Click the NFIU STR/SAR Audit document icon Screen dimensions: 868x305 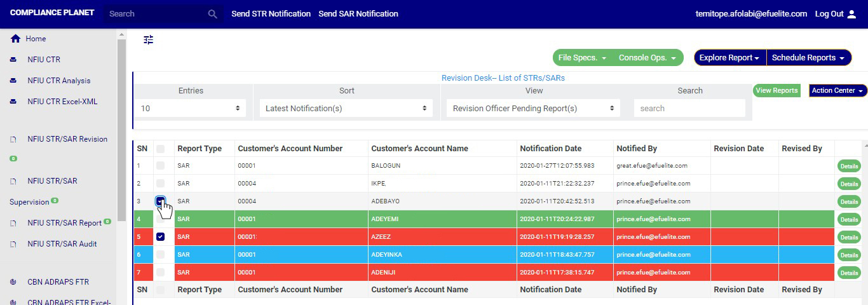coord(13,244)
